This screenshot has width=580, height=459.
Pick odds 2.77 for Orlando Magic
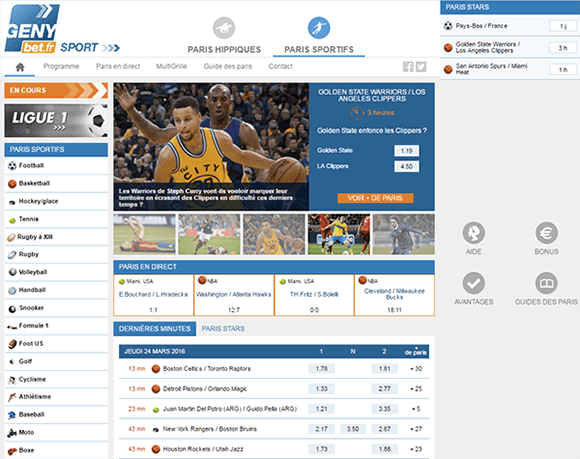click(x=384, y=389)
